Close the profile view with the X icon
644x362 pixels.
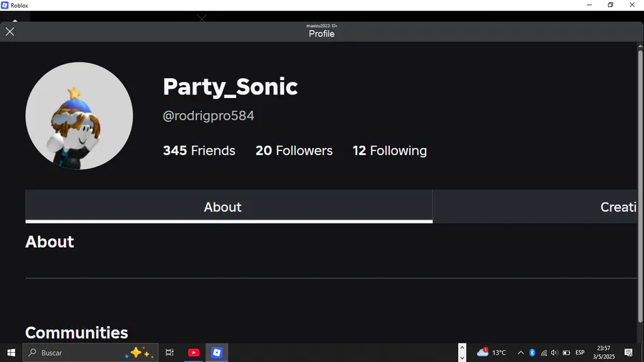pos(10,31)
